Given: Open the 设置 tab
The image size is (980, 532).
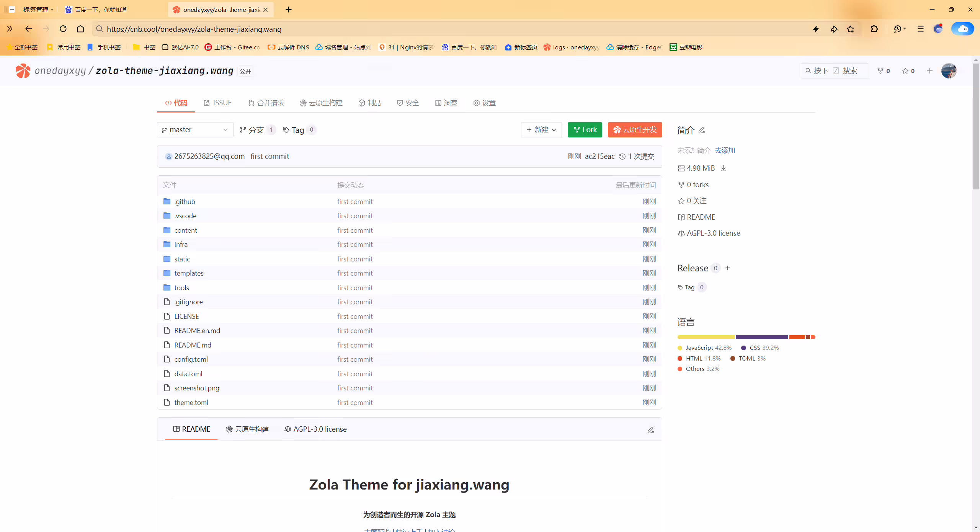Looking at the screenshot, I should pos(485,103).
